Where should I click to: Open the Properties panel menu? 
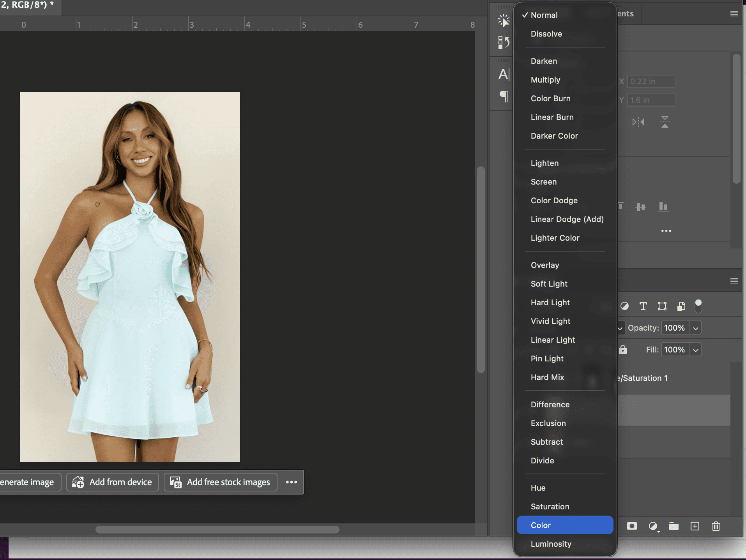tap(734, 14)
